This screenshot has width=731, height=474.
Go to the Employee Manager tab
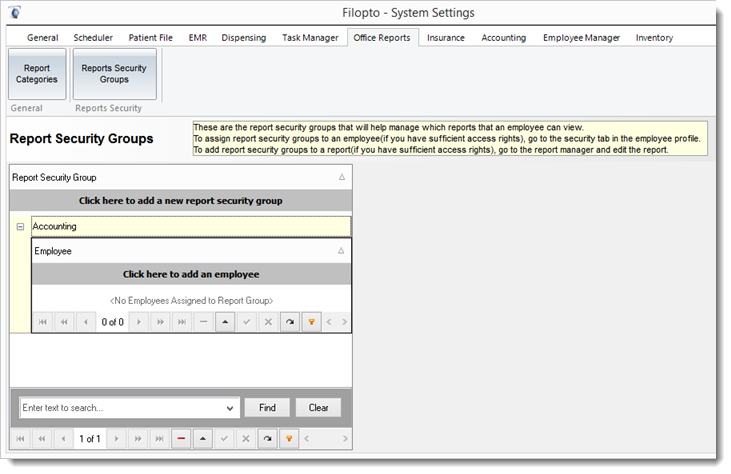click(x=581, y=38)
